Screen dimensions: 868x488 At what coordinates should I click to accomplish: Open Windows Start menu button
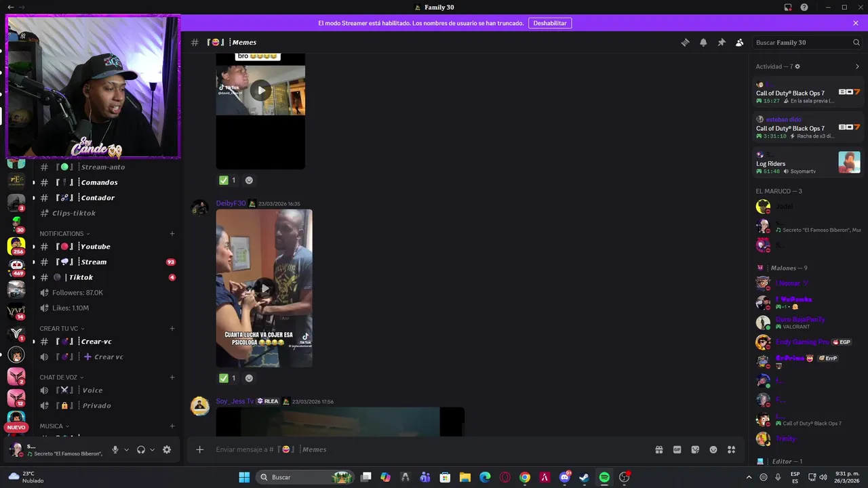[x=244, y=477]
